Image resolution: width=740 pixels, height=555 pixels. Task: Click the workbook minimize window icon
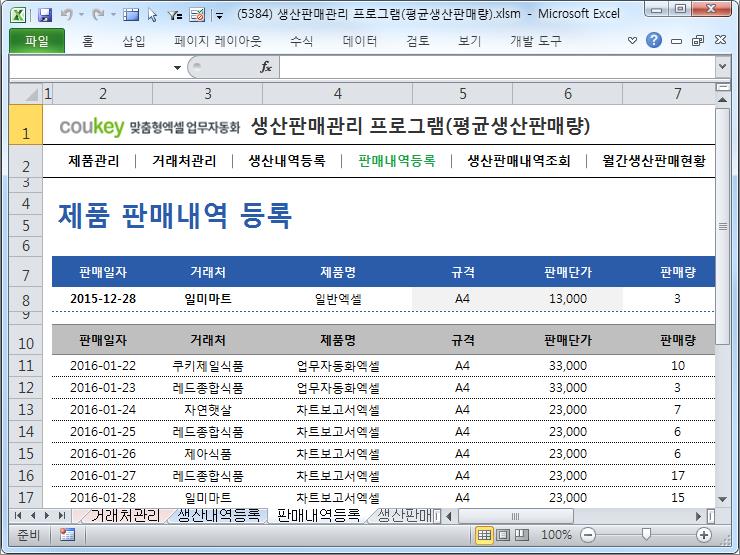point(676,41)
